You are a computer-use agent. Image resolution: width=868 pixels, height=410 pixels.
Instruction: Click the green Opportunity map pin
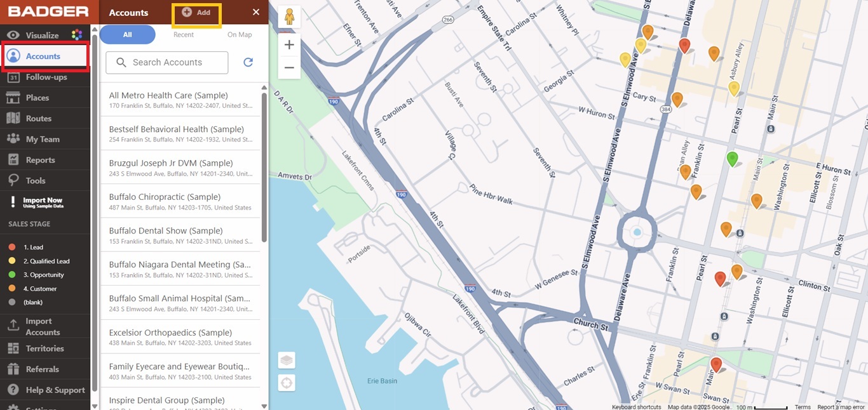(732, 159)
